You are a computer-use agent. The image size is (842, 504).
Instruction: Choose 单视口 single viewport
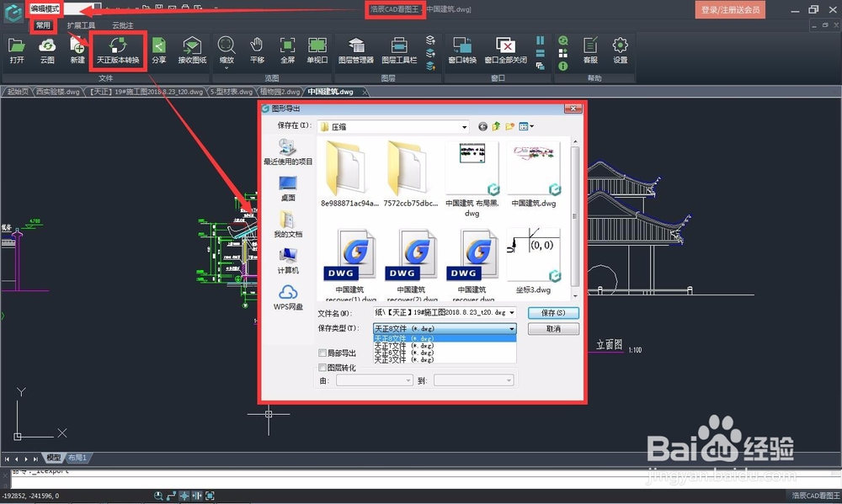click(317, 51)
